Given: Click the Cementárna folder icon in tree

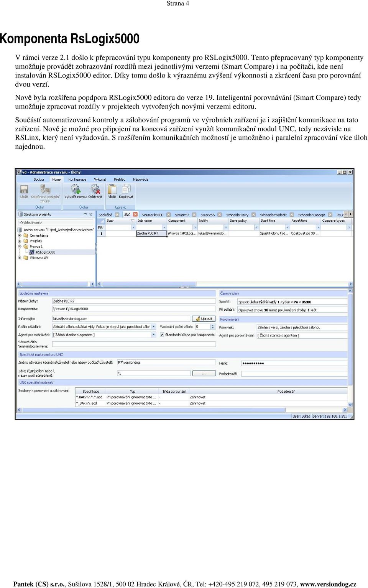Looking at the screenshot, I should coord(26,236).
